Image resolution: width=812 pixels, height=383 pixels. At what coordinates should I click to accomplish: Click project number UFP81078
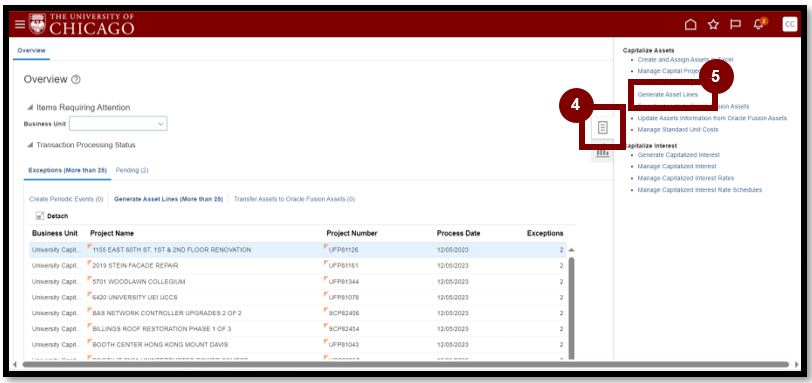pyautogui.click(x=343, y=298)
